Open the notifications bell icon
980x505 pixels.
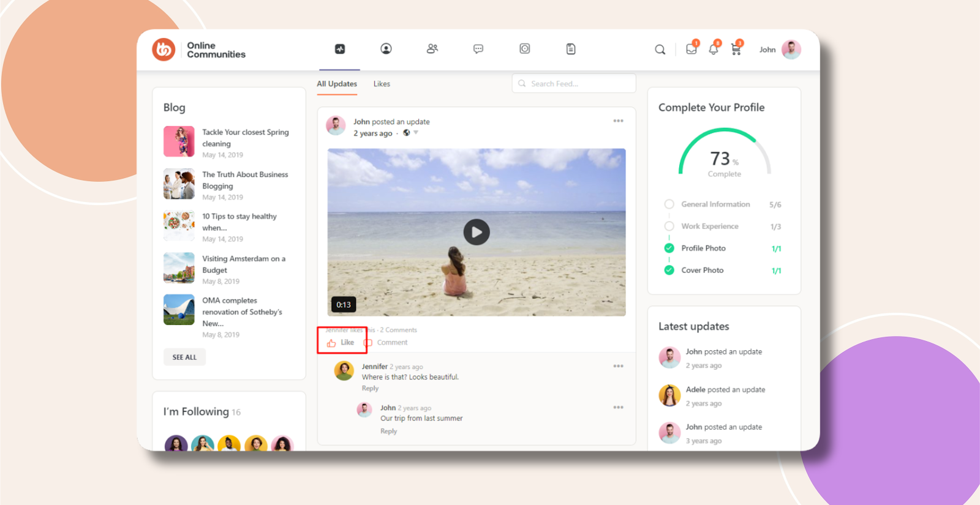tap(714, 49)
